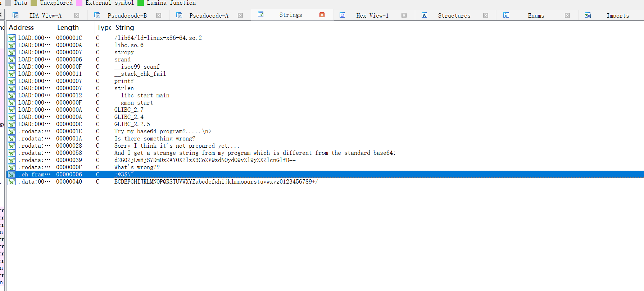Select the custom base64 alphabet string
The height and width of the screenshot is (291, 644).
click(x=216, y=181)
